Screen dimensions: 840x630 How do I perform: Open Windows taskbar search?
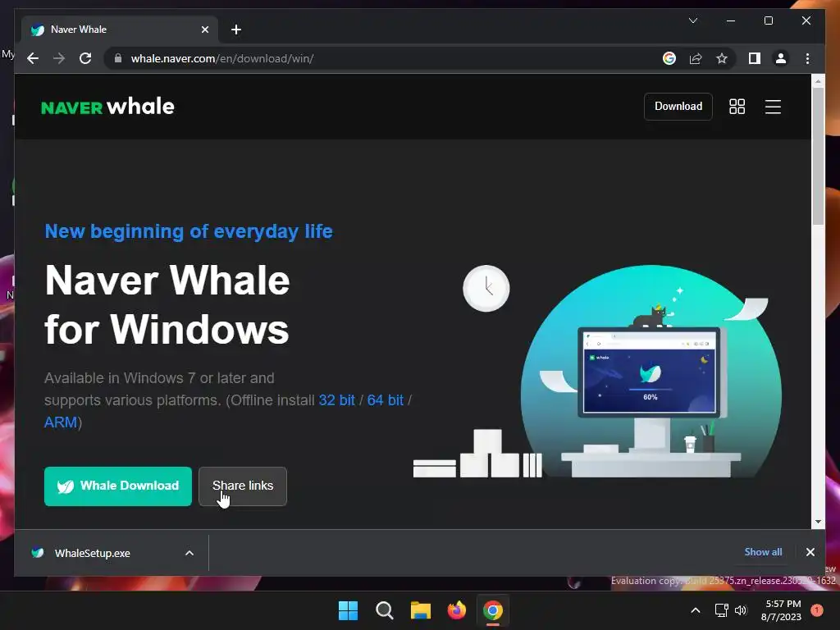pyautogui.click(x=384, y=610)
